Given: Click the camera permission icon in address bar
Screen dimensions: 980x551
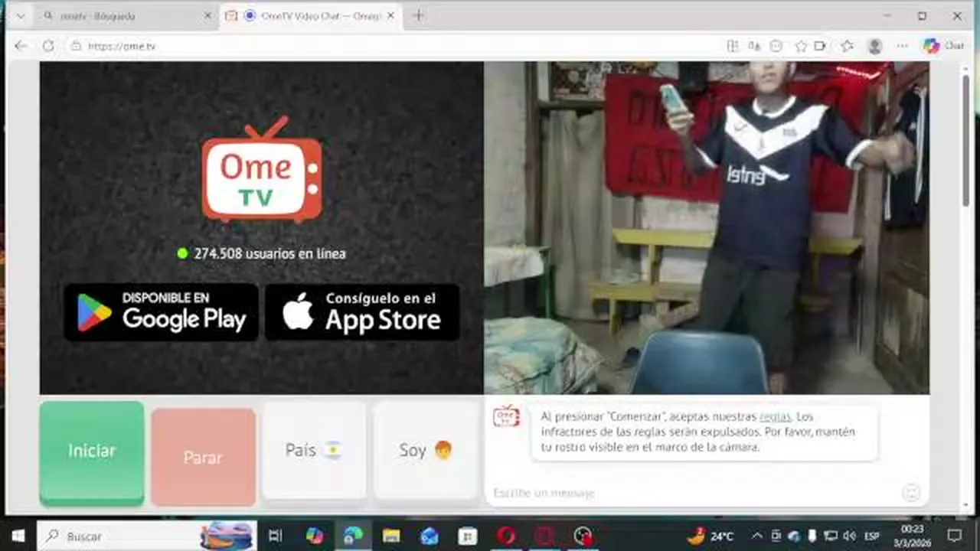Looking at the screenshot, I should pyautogui.click(x=820, y=46).
